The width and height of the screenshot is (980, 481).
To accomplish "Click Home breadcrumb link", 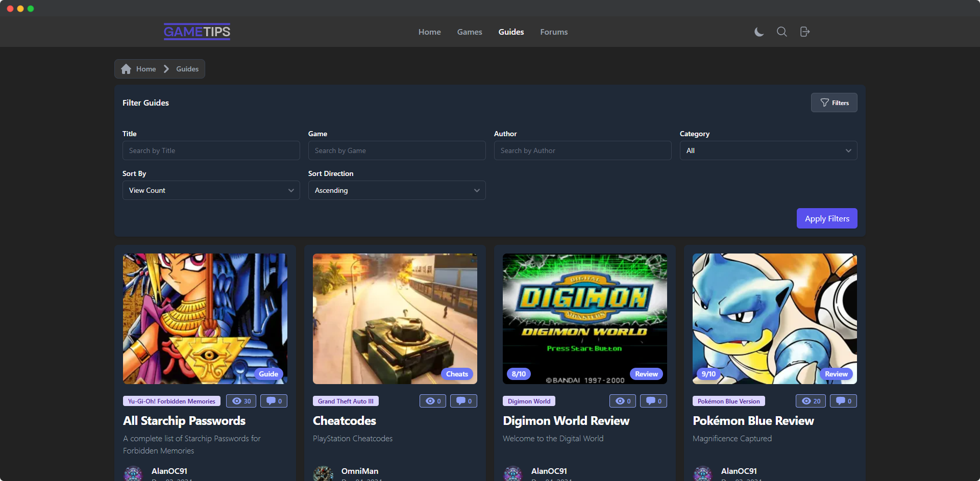I will 146,69.
